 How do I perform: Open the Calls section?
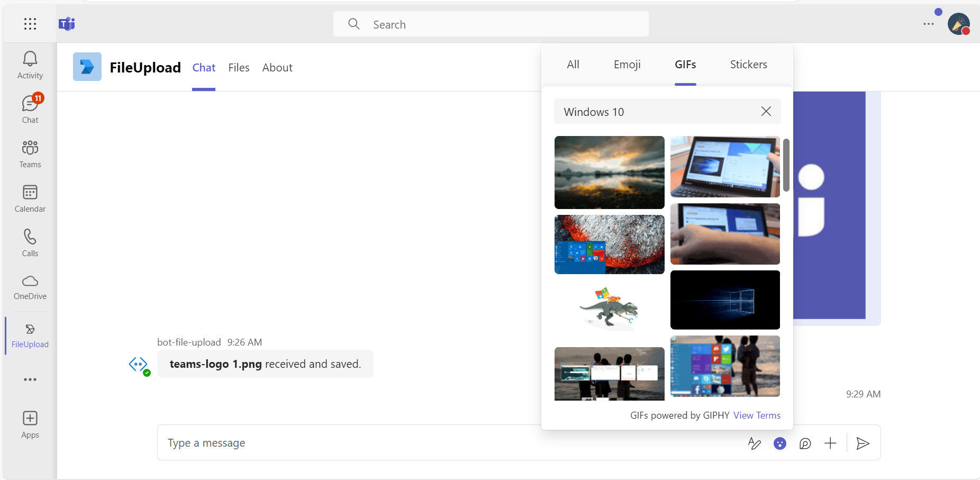[30, 243]
